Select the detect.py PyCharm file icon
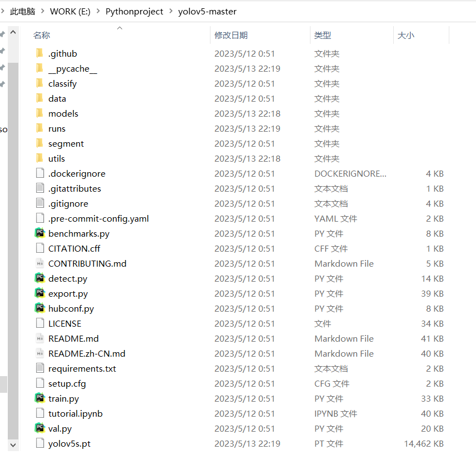This screenshot has height=465, width=476. pos(40,278)
